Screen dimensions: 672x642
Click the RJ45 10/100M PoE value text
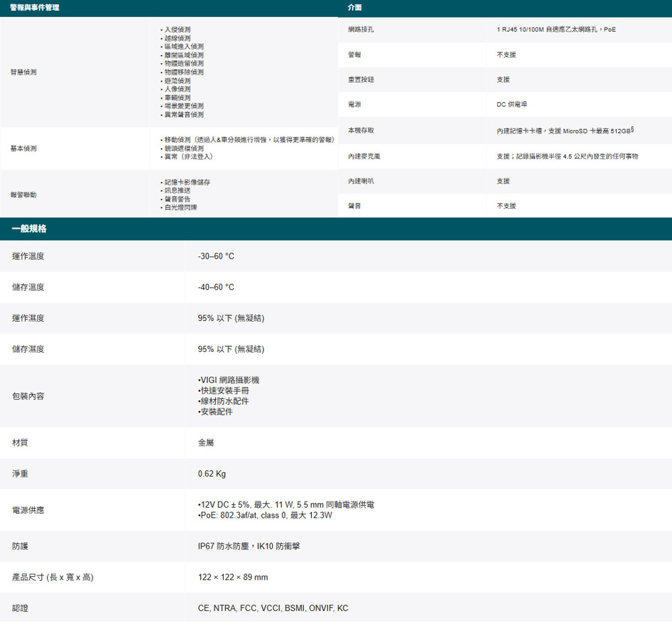pyautogui.click(x=556, y=30)
